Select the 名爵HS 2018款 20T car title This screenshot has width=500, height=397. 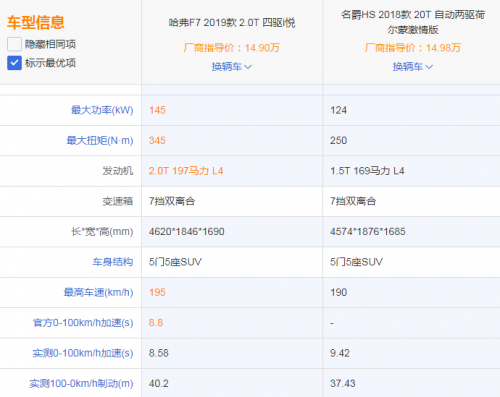[x=413, y=22]
